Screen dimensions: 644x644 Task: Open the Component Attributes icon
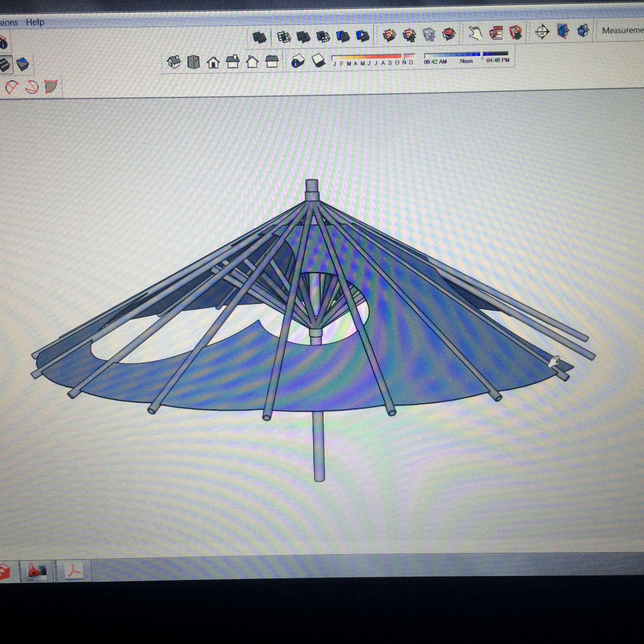coord(515,32)
